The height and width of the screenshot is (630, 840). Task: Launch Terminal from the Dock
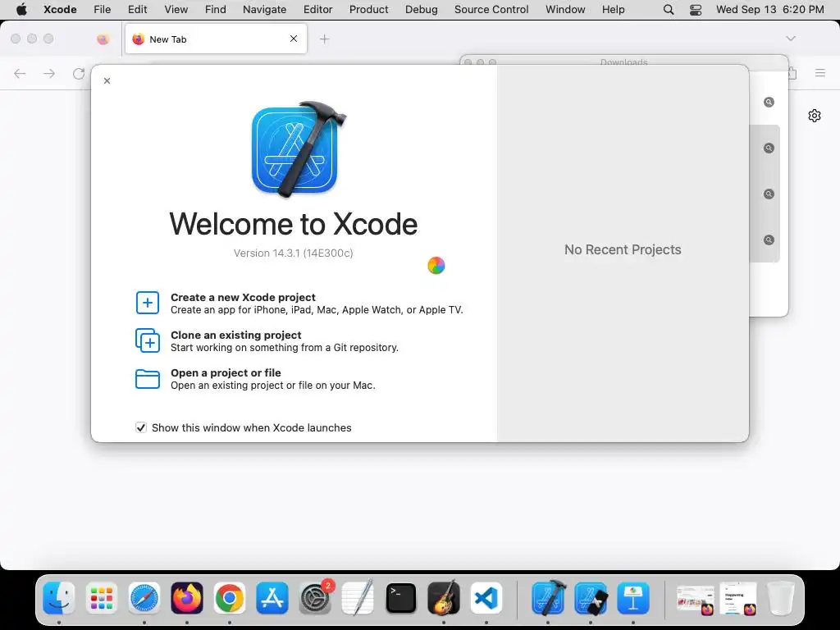[400, 598]
